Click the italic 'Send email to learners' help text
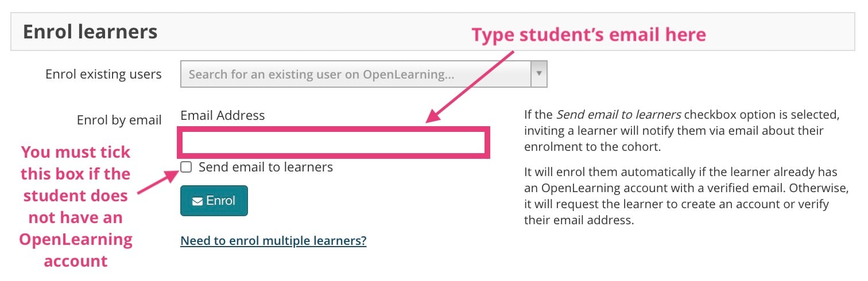Viewport: 868px width, 281px height. point(618,114)
